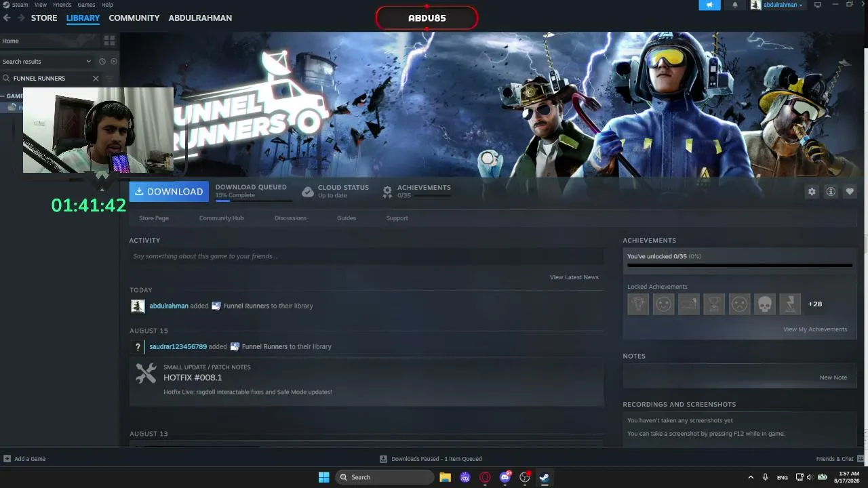Image resolution: width=868 pixels, height=488 pixels.
Task: Open Windows Start menu
Action: (324, 477)
